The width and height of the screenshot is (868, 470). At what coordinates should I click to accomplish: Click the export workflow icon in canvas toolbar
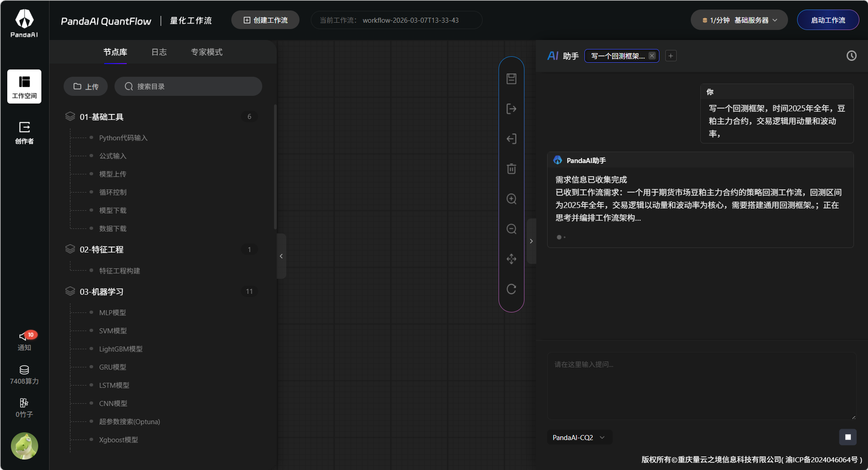[511, 109]
